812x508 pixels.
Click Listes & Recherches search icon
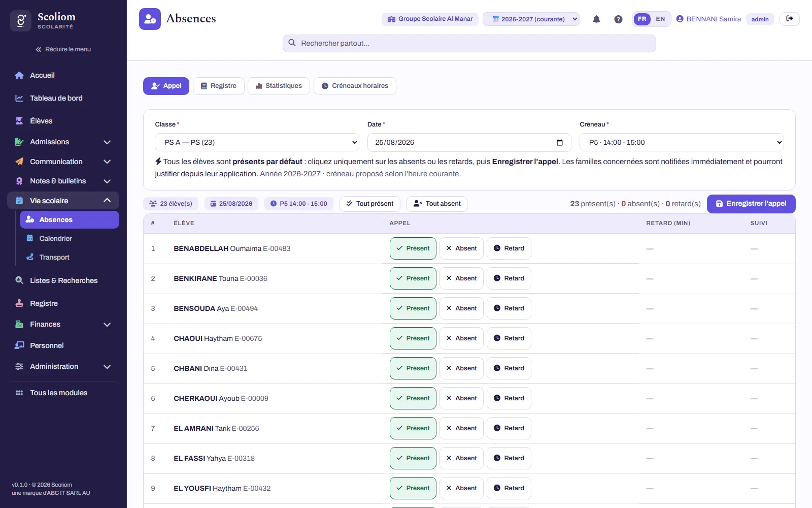click(19, 280)
